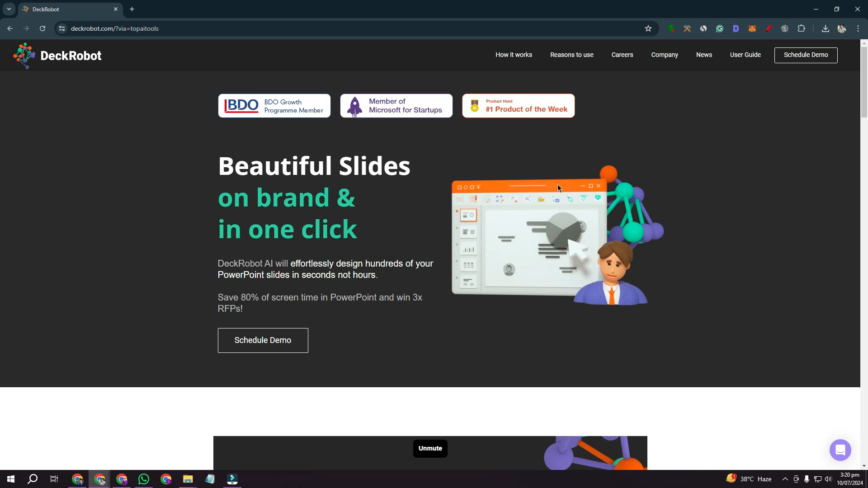The height and width of the screenshot is (488, 868).
Task: Click the Schedule Demo button below the hero text
Action: click(263, 340)
